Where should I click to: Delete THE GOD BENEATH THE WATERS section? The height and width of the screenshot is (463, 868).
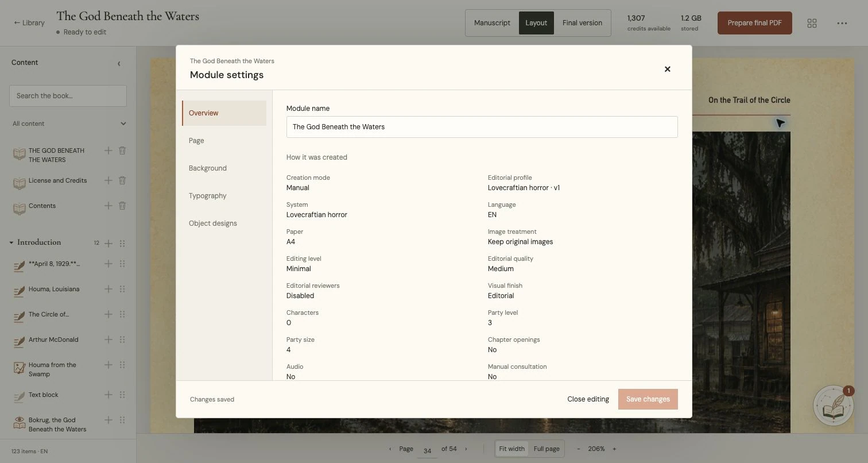tap(122, 151)
